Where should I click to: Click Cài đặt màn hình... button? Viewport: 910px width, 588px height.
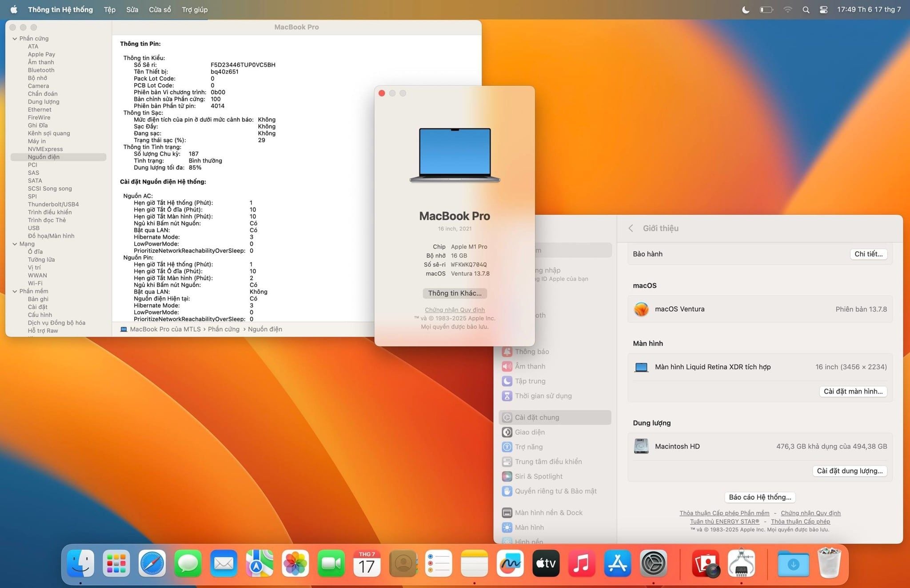[853, 391]
